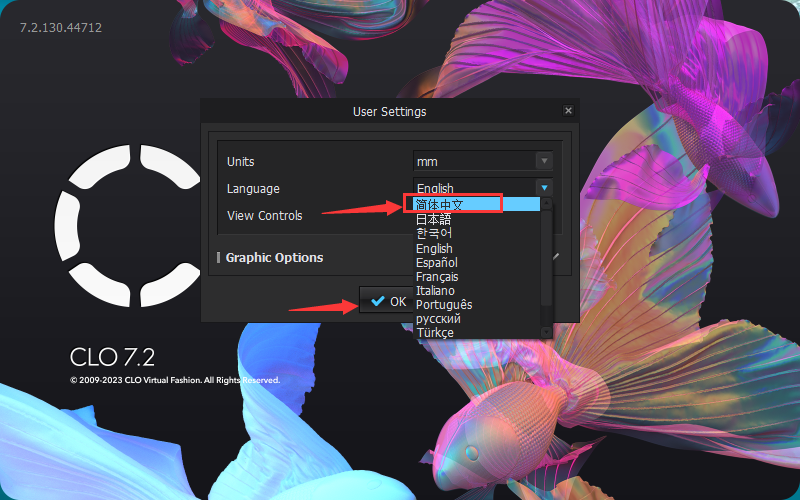
Task: Click the version number 7.2.130.44712
Action: tap(61, 28)
